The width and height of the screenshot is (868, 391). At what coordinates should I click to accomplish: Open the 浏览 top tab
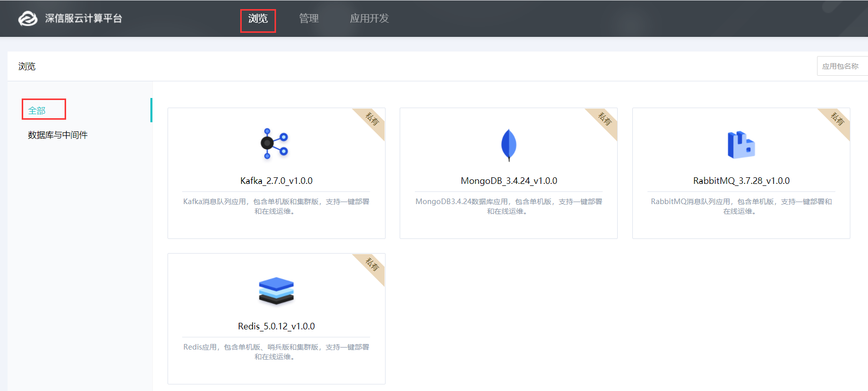point(258,19)
